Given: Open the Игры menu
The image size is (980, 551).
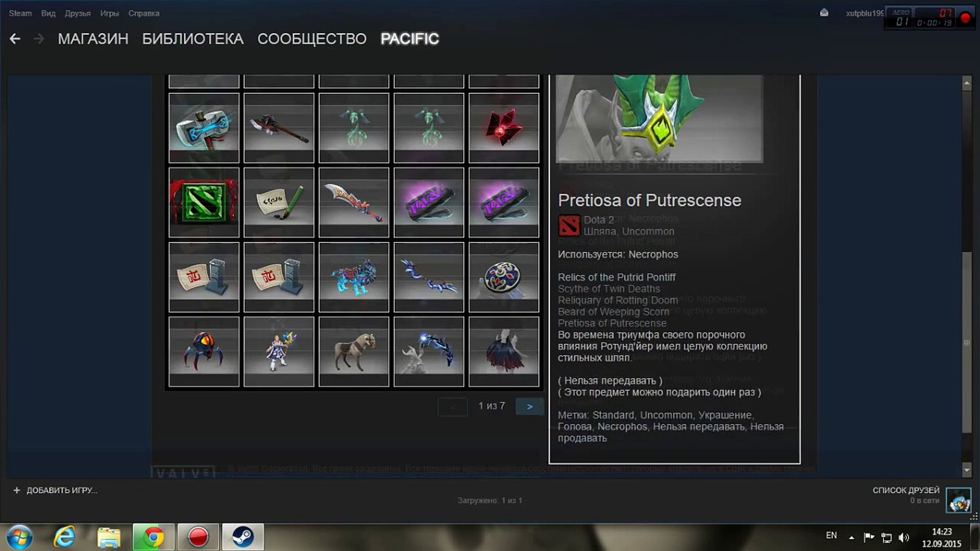Looking at the screenshot, I should point(109,13).
